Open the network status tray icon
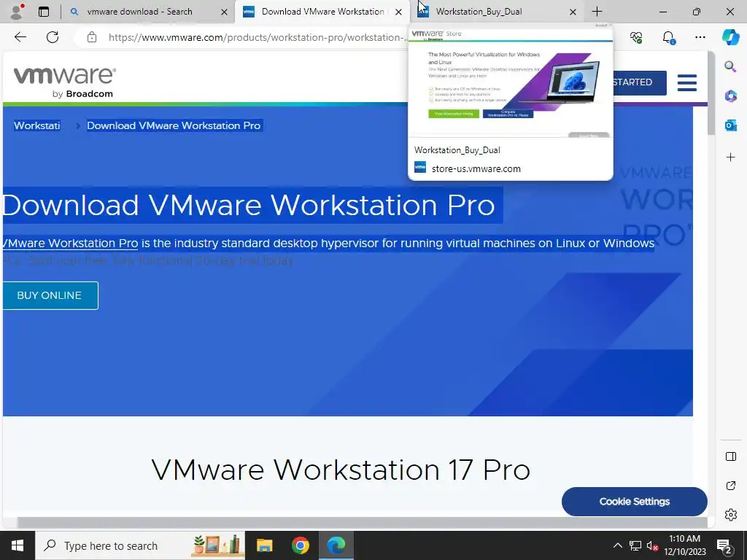 pyautogui.click(x=635, y=545)
